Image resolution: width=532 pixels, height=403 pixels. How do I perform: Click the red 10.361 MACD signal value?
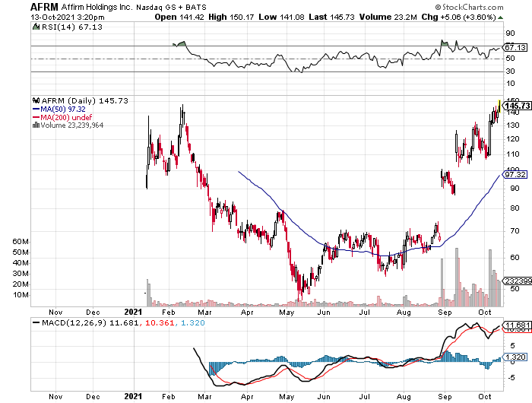[x=160, y=322]
